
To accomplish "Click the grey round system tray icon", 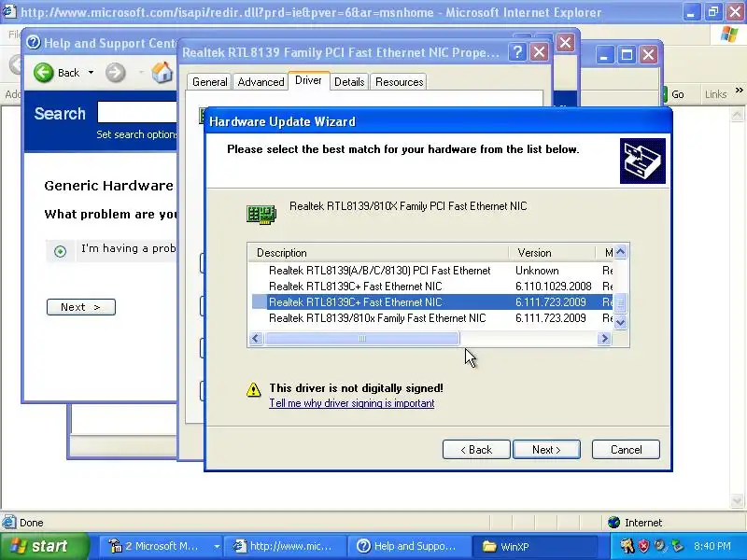I will 660,546.
